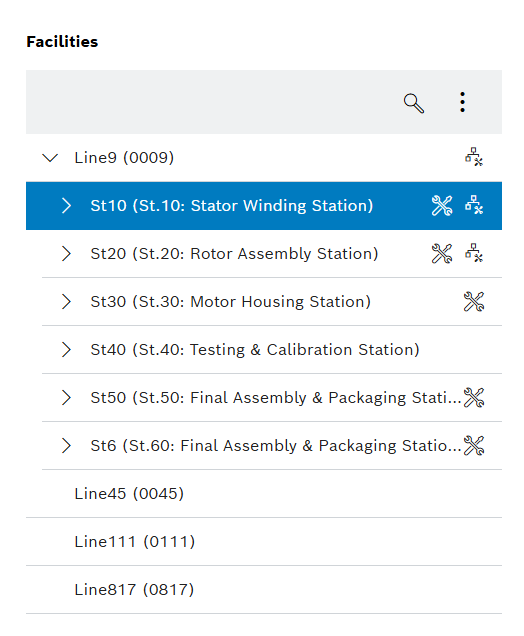524x636 pixels.
Task: Click the wrench maintenance icon on St10 row
Action: click(442, 206)
